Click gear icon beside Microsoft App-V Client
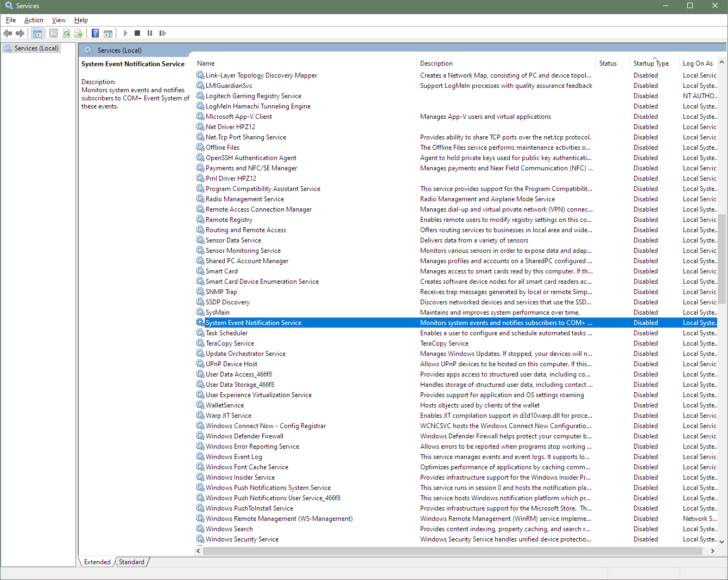 (x=200, y=117)
